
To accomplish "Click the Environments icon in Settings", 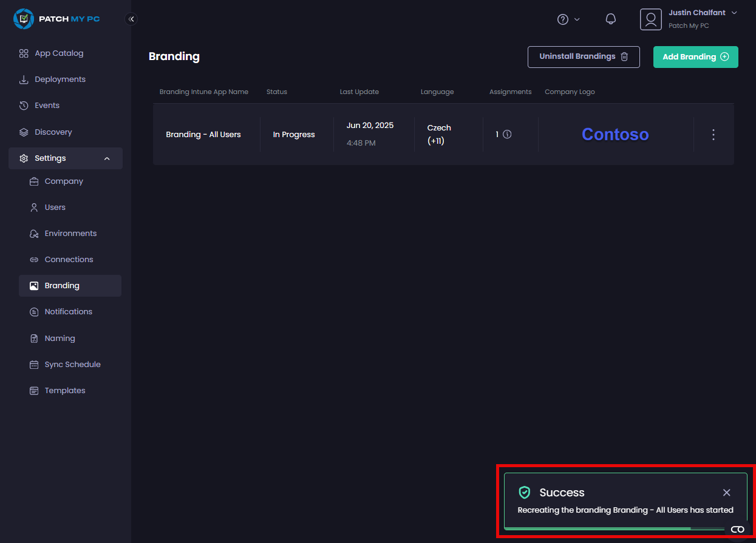I will [x=34, y=234].
